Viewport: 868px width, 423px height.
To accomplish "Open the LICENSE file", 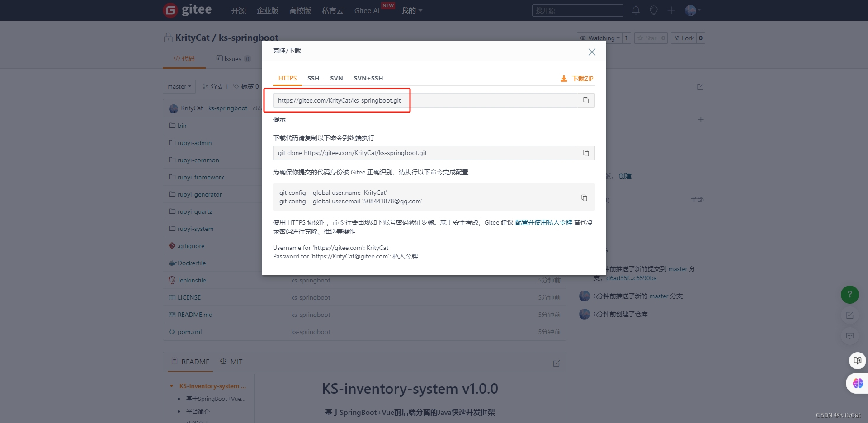I will point(189,297).
